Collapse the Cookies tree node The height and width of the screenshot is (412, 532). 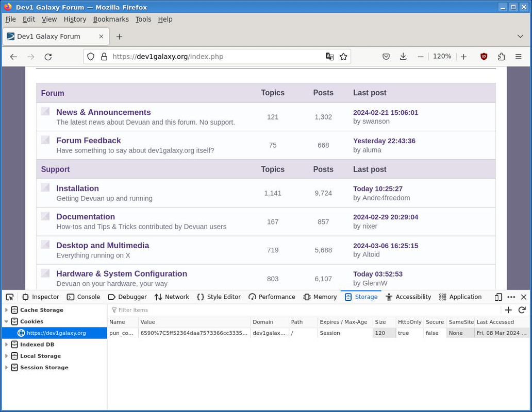6,321
